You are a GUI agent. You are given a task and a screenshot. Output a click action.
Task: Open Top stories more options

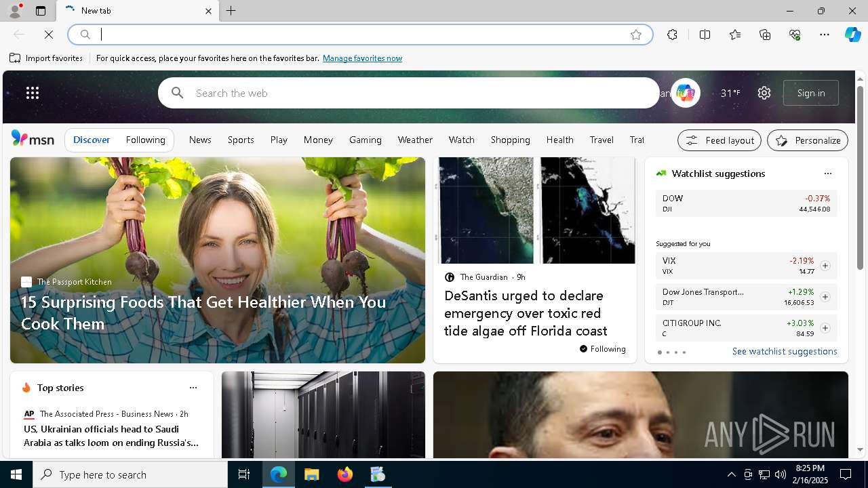193,388
